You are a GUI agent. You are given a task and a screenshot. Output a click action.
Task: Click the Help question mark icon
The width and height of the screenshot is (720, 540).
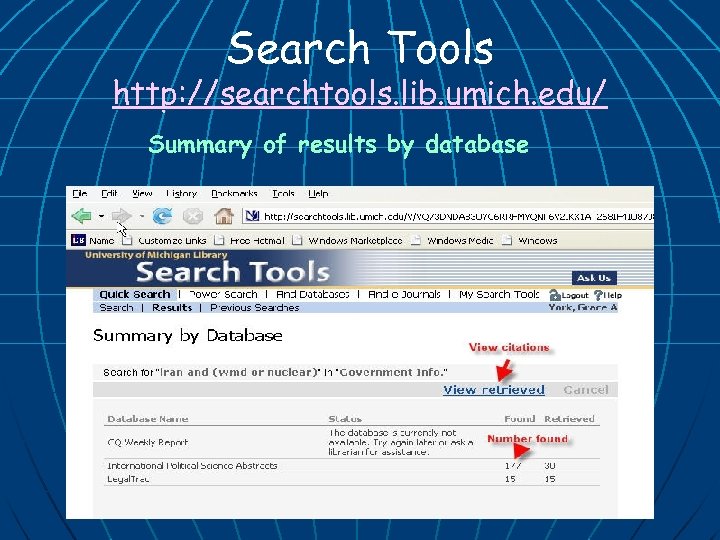point(598,295)
